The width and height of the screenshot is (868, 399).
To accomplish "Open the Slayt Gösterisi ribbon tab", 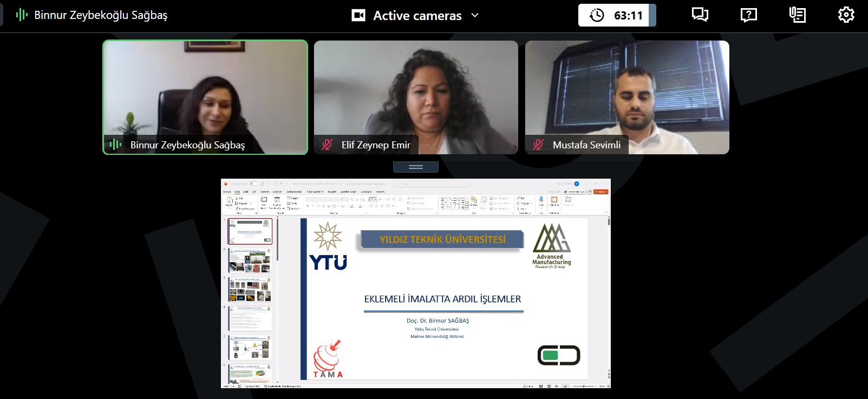I will pos(315,192).
